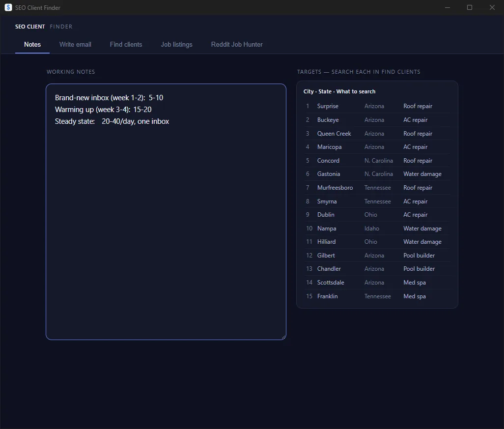The image size is (504, 429).
Task: Click 'Pool builder' in the Chandler row
Action: pyautogui.click(x=419, y=269)
